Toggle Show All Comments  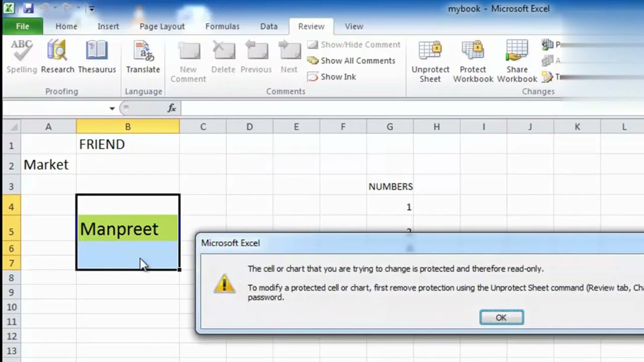pos(351,61)
